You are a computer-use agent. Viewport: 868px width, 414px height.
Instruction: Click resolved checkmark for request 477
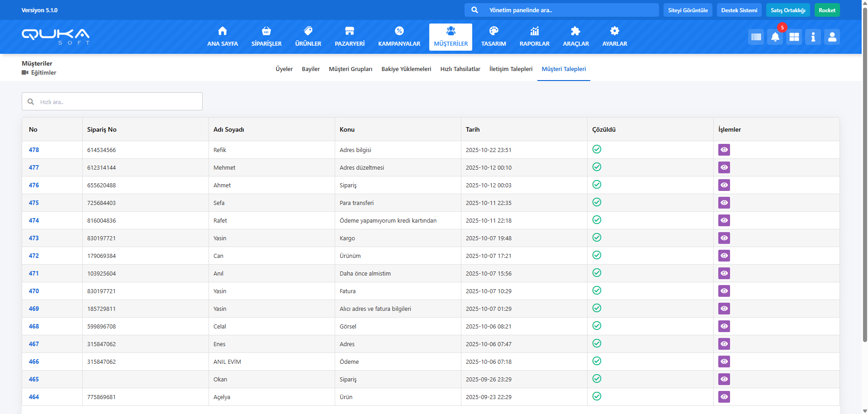click(597, 167)
